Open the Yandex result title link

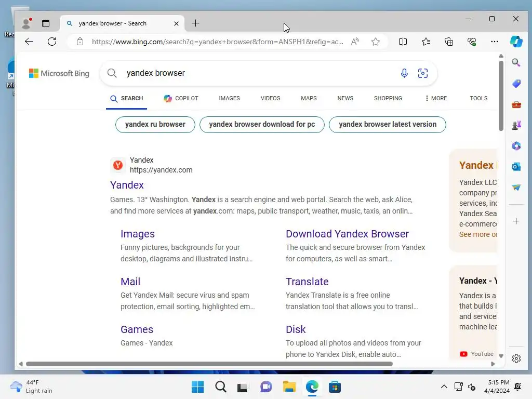point(127,185)
